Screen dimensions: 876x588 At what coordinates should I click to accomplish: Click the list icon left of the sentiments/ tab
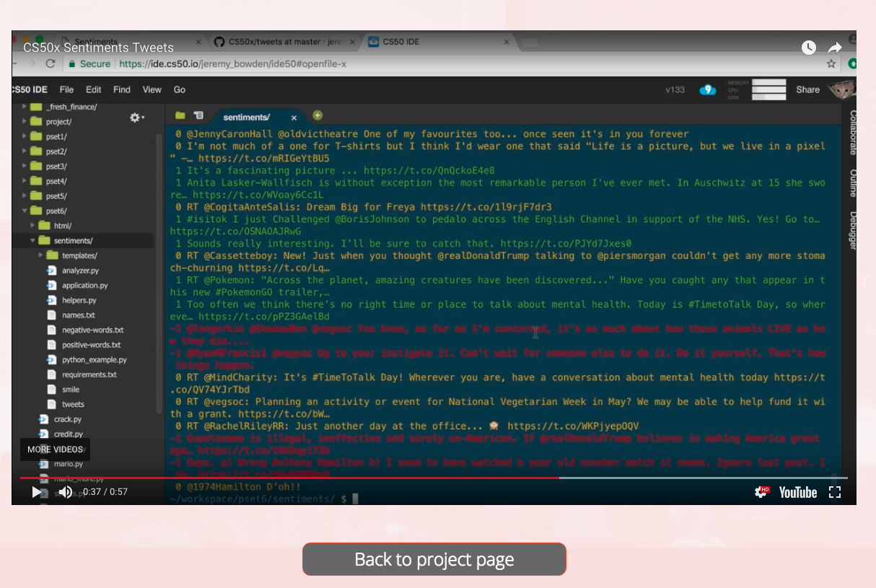(x=198, y=115)
